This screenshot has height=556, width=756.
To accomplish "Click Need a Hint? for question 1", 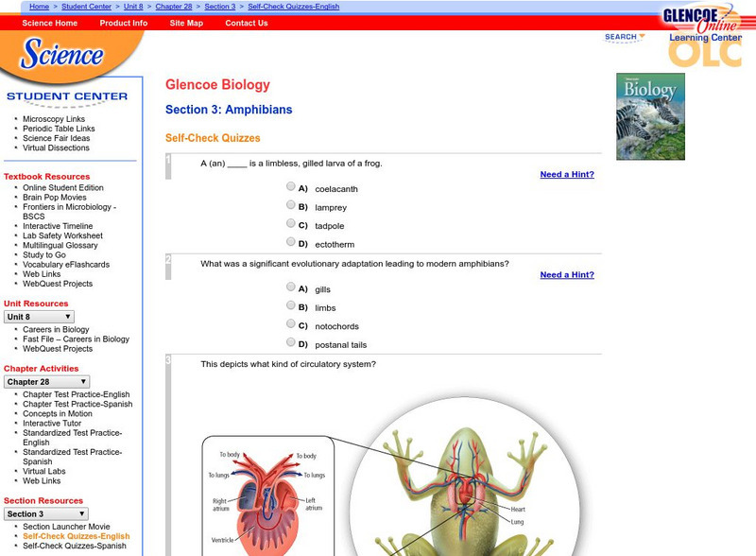I will click(566, 174).
